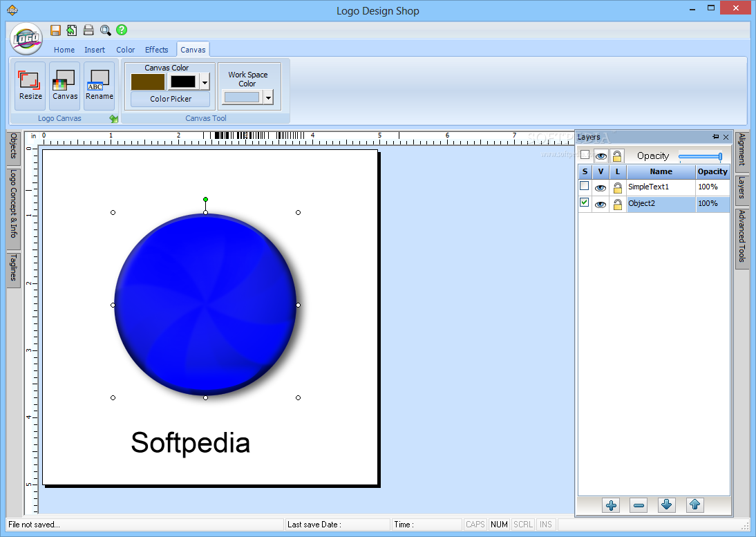This screenshot has width=756, height=537.
Task: Select the Object2 layer name
Action: click(x=642, y=203)
